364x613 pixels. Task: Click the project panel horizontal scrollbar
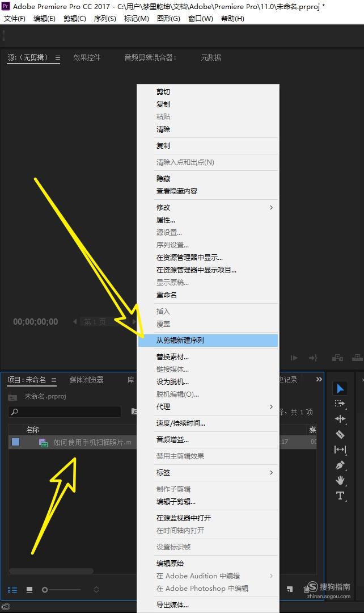51,571
